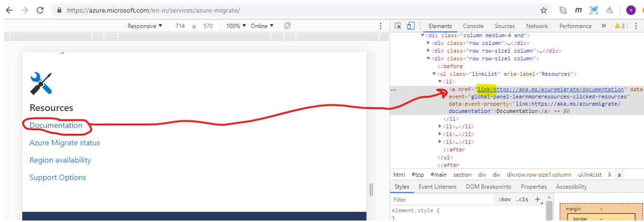Screen dimensions: 644x222
Task: Click the styles Filter field
Action: click(x=442, y=199)
